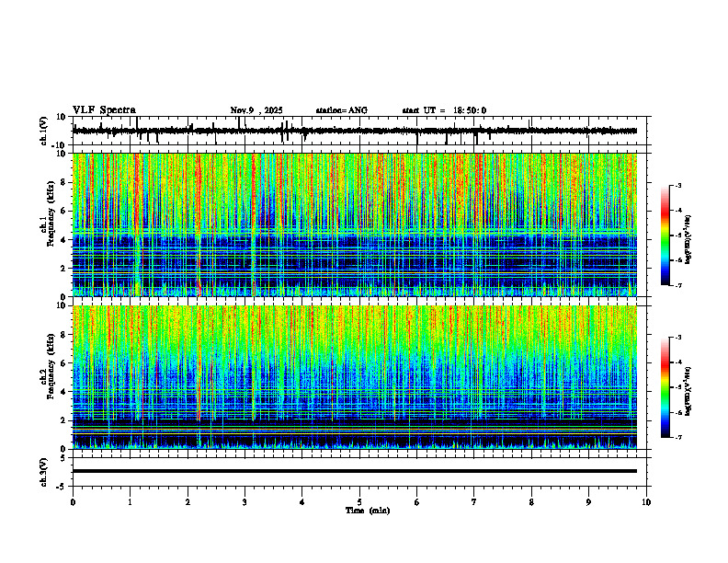Click the ch.1 voltage waveform trace
Image resolution: width=728 pixels, height=563 pixels.
(x=355, y=131)
